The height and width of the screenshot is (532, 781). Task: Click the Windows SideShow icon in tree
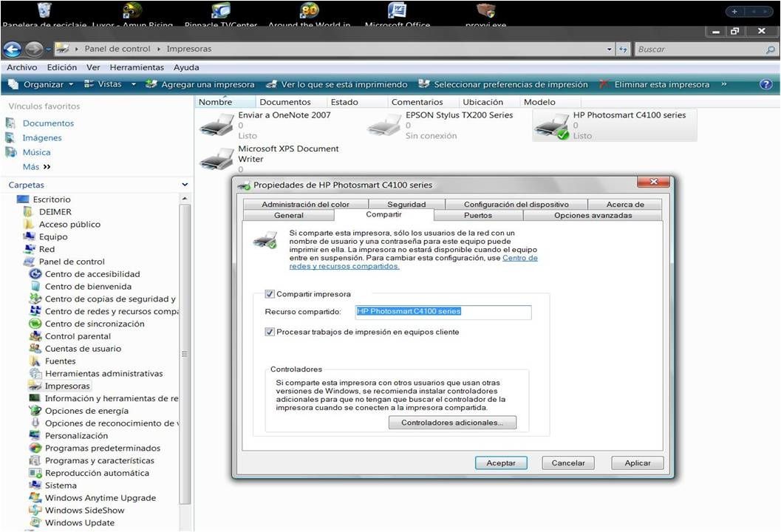(x=35, y=510)
